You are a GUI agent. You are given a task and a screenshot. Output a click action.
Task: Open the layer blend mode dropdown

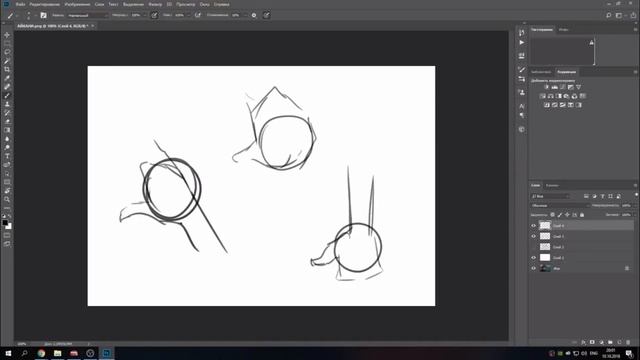[560, 205]
